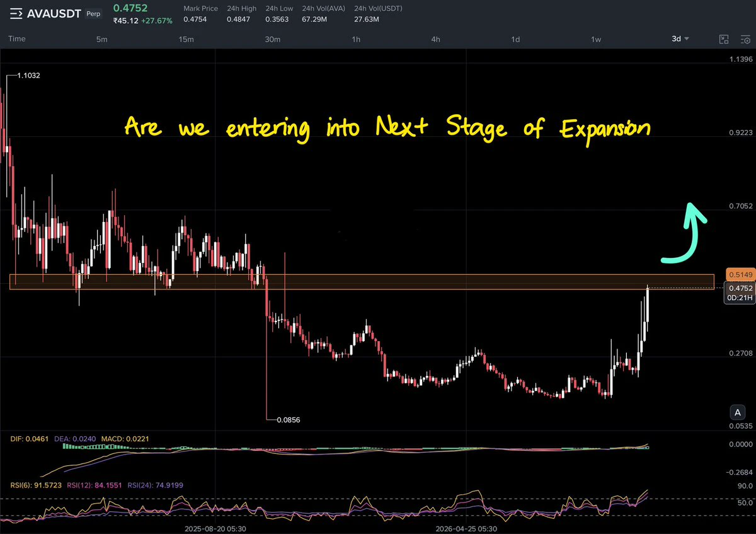Expand the 3d interval dropdown
756x534 pixels.
680,39
